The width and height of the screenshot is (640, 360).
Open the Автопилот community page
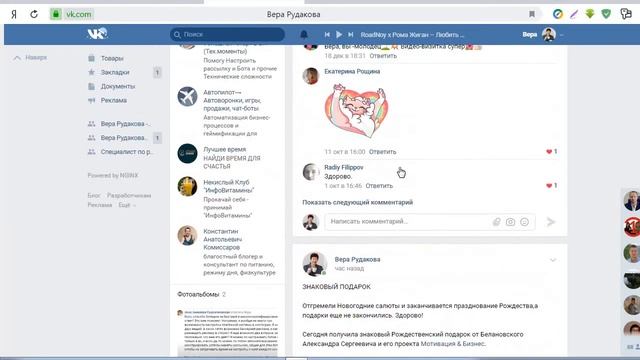coord(232,100)
